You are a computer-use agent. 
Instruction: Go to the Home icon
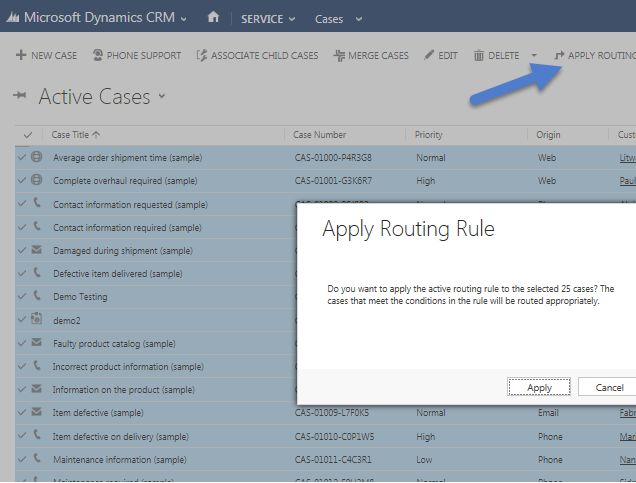213,17
